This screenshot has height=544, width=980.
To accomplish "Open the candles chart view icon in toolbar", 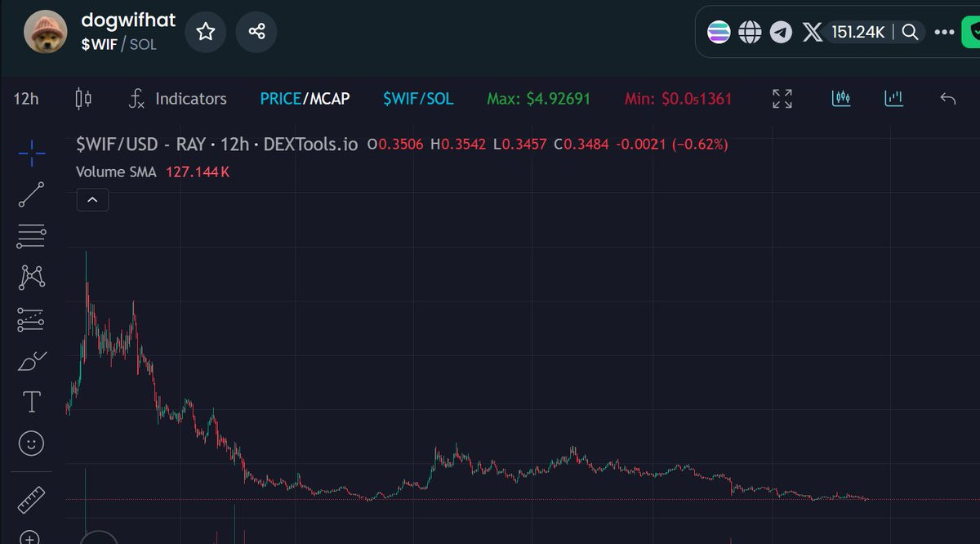I will [841, 99].
